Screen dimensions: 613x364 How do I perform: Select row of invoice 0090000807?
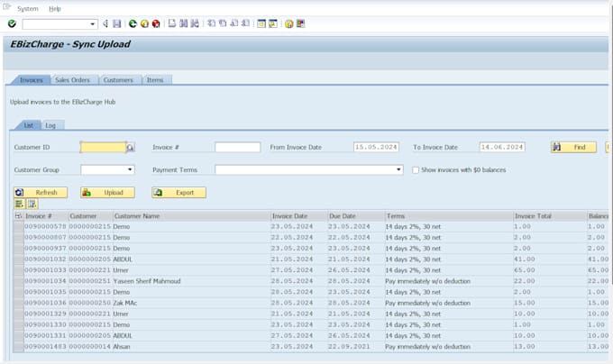coord(18,238)
